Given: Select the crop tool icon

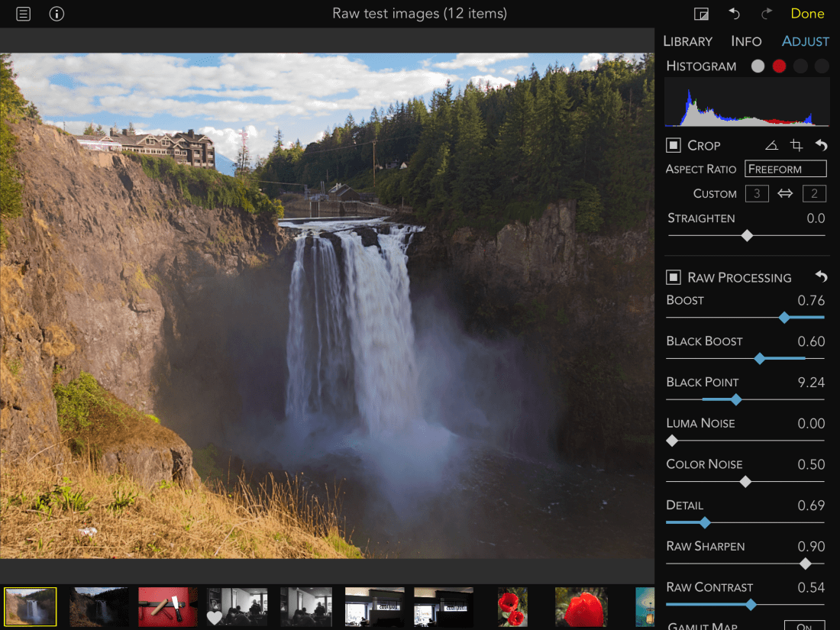Looking at the screenshot, I should 796,145.
